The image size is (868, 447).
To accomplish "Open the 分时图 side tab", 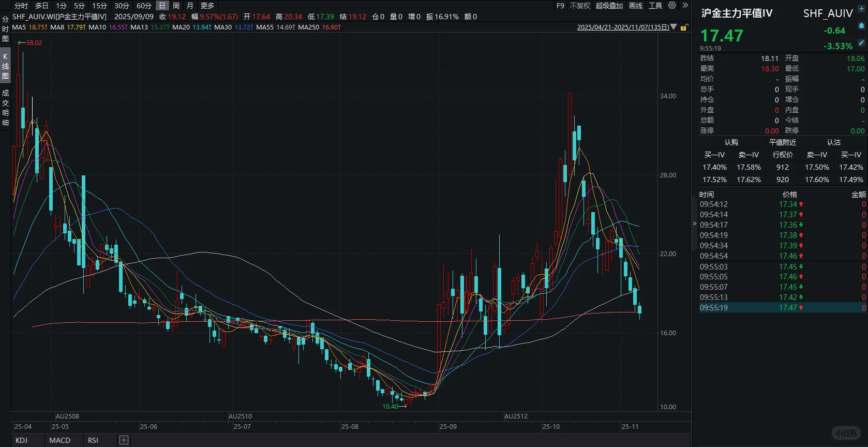I will (x=5, y=29).
